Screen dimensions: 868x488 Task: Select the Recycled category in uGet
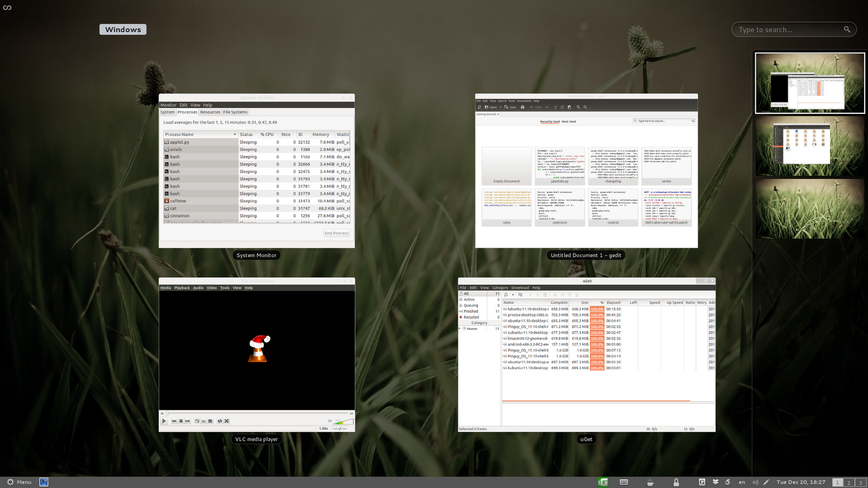click(480, 317)
